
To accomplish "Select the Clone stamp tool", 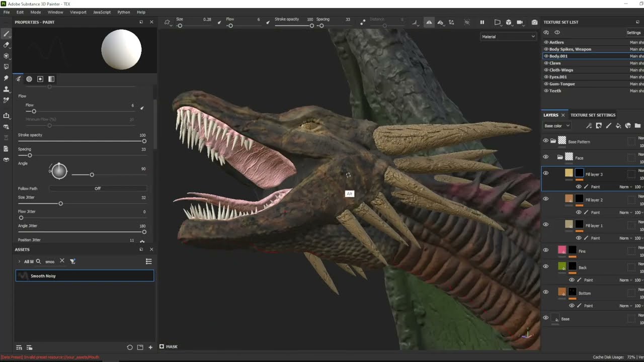I will tap(6, 89).
